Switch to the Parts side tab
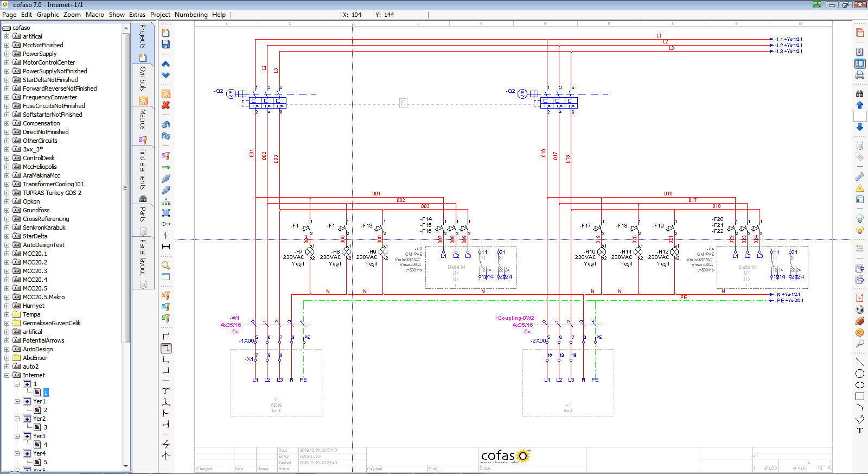 pos(143,220)
